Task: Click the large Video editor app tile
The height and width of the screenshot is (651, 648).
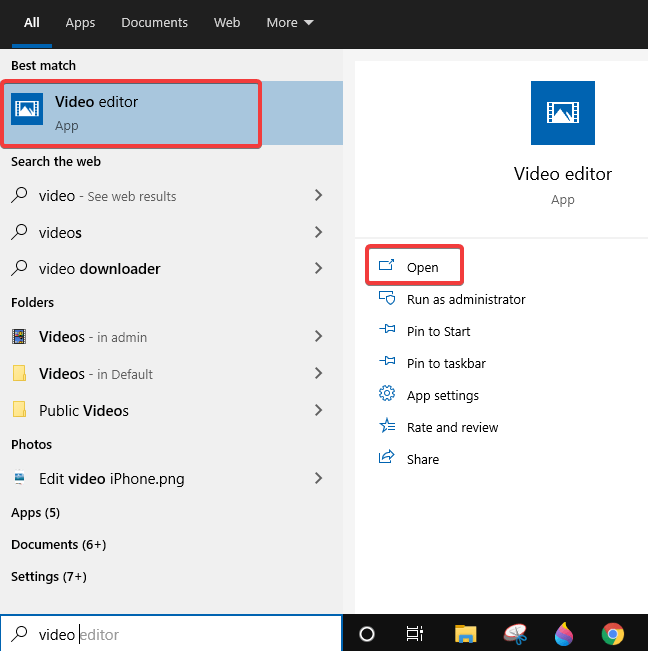Action: click(562, 113)
